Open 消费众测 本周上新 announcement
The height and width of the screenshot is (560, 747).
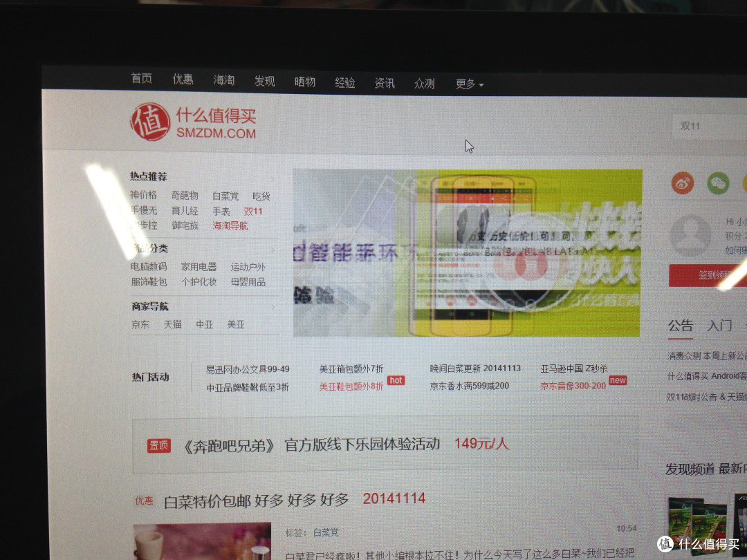(706, 356)
